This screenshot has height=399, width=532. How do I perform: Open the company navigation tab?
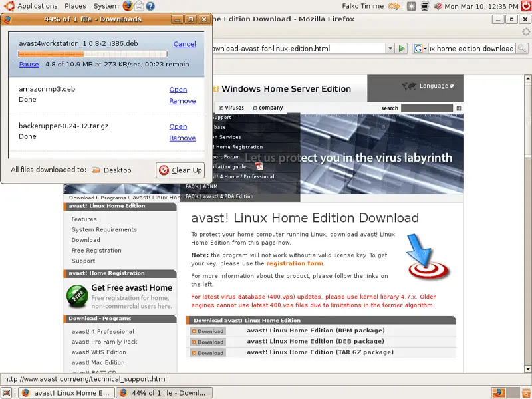268,108
